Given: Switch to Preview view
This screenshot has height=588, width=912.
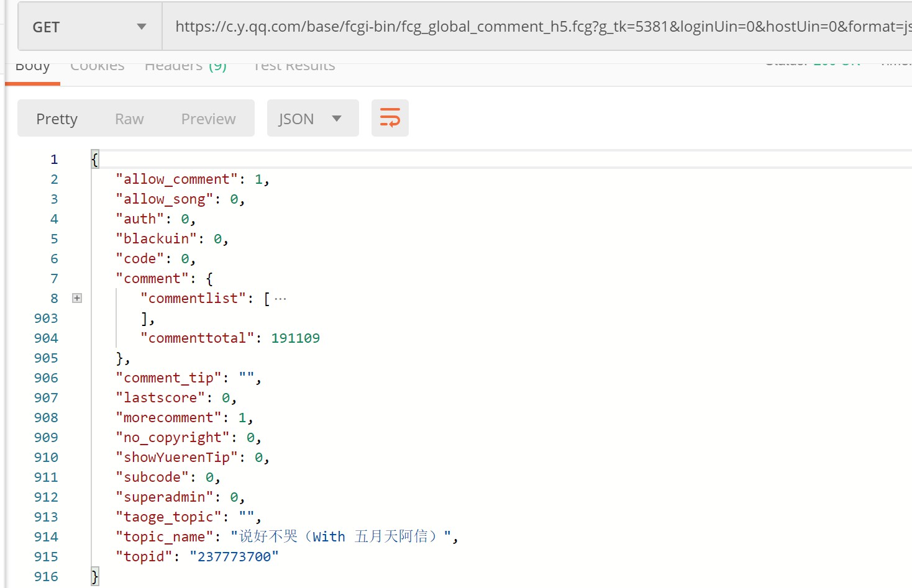Looking at the screenshot, I should click(208, 119).
